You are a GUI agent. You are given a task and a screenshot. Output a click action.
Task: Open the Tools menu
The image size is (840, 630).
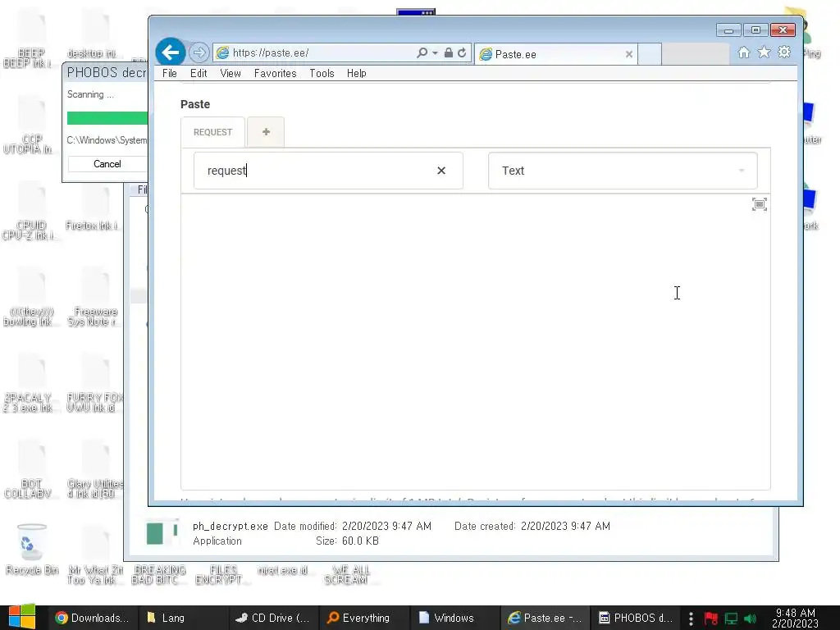click(322, 73)
